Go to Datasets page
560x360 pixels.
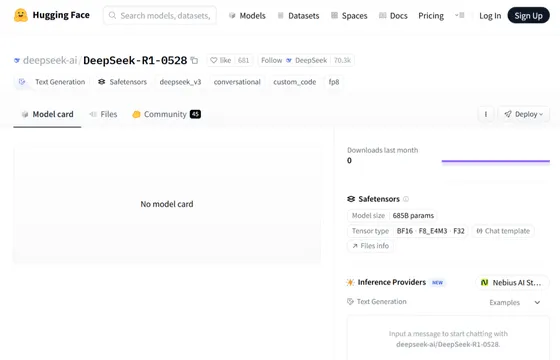(299, 16)
